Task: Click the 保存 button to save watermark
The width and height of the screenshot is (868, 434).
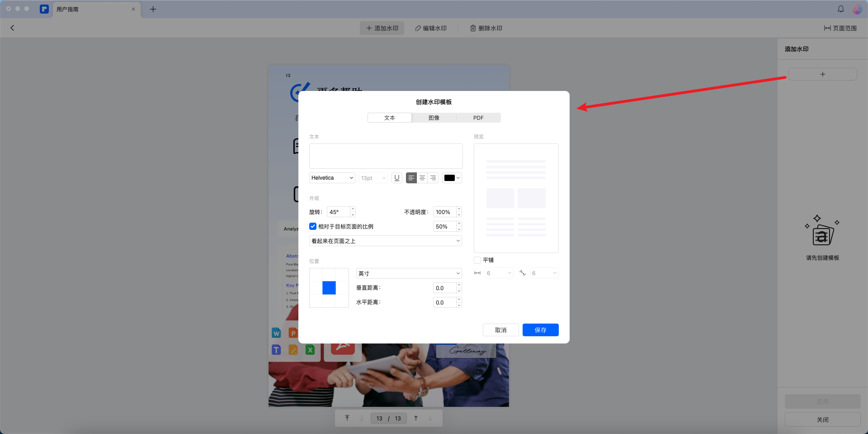Action: (540, 330)
